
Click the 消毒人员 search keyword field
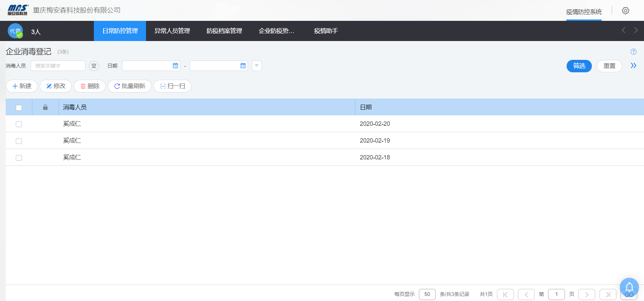[58, 66]
